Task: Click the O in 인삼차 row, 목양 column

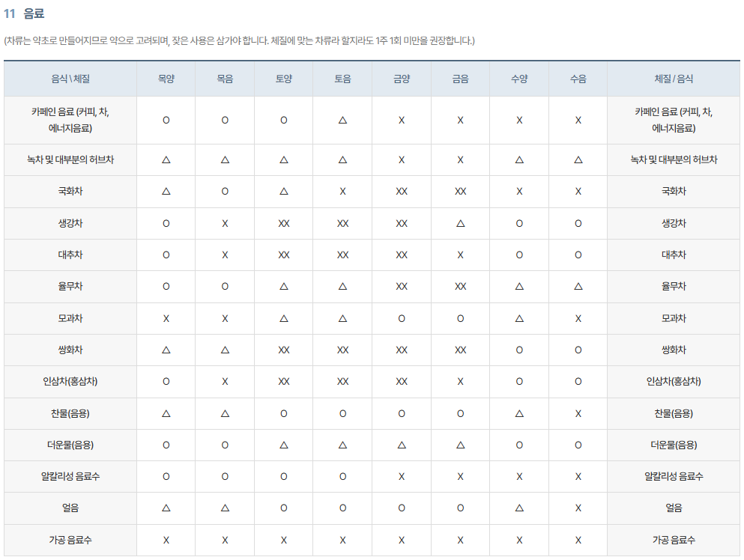Action: (166, 381)
